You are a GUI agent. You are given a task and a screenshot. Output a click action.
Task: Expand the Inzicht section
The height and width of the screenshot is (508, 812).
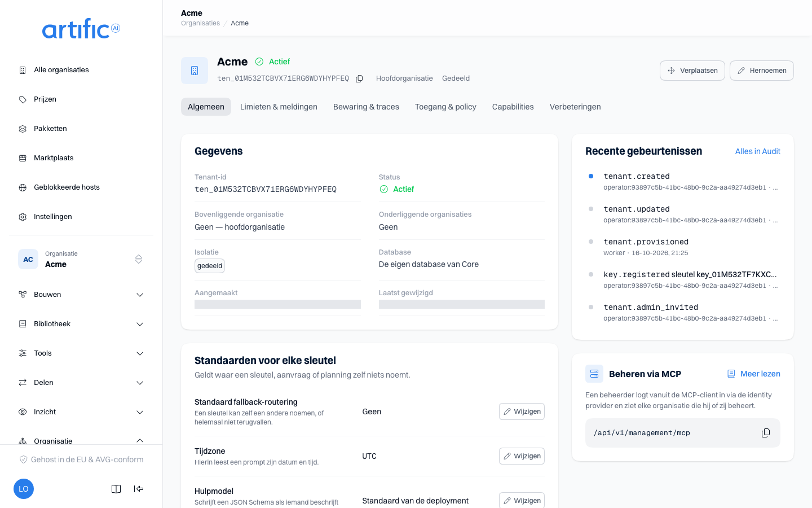81,412
